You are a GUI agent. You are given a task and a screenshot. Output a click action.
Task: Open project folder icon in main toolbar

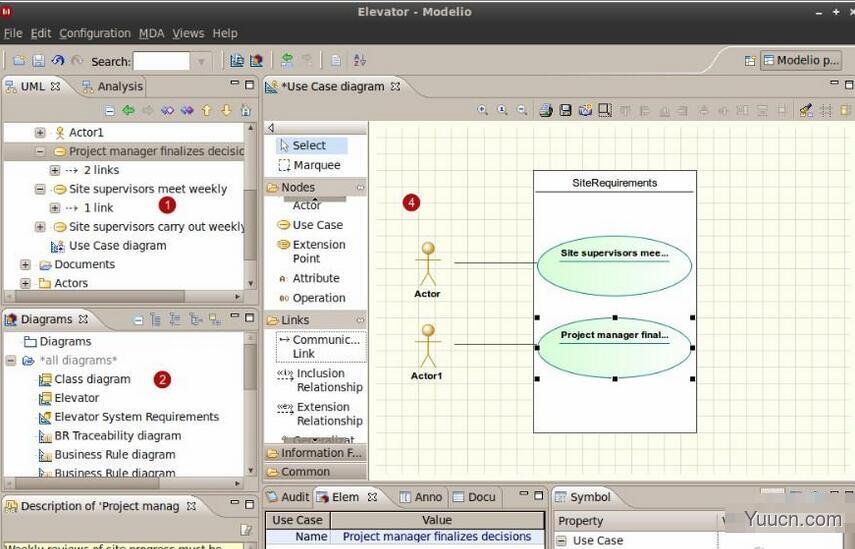point(19,61)
